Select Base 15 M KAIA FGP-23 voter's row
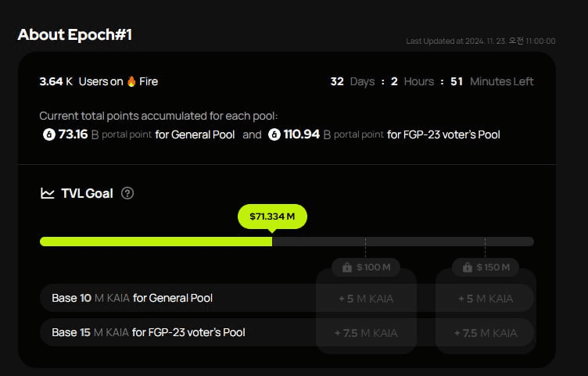 (286, 332)
